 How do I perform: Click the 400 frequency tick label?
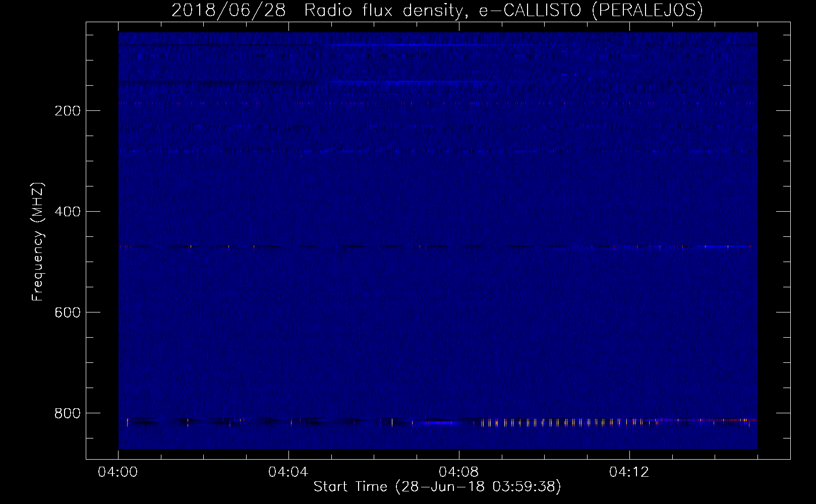click(x=68, y=212)
